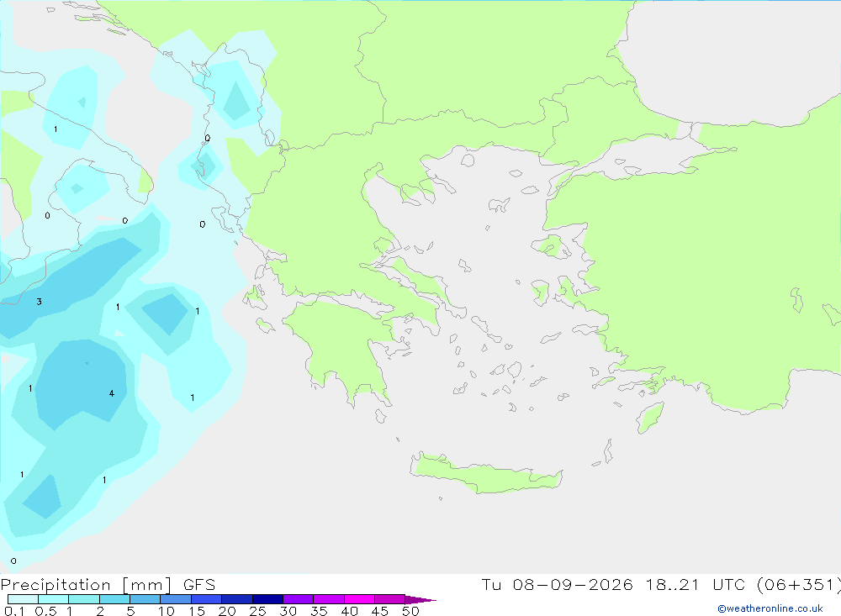Click the legend label '35'
This screenshot has width=841, height=616.
319,611
